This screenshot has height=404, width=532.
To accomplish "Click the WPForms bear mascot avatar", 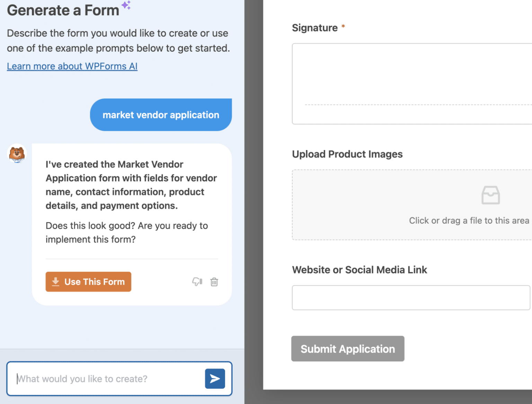I will point(17,154).
